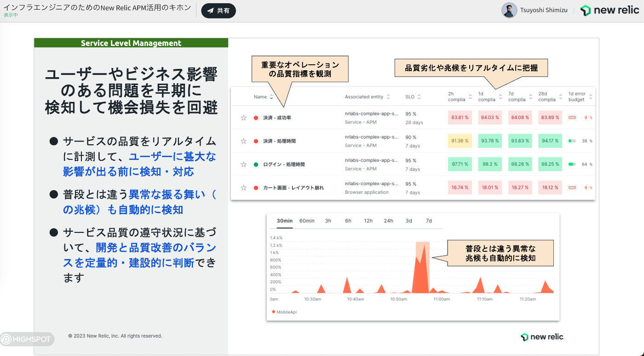
Task: Click error budget bar showing 38 %
Action: (572, 141)
